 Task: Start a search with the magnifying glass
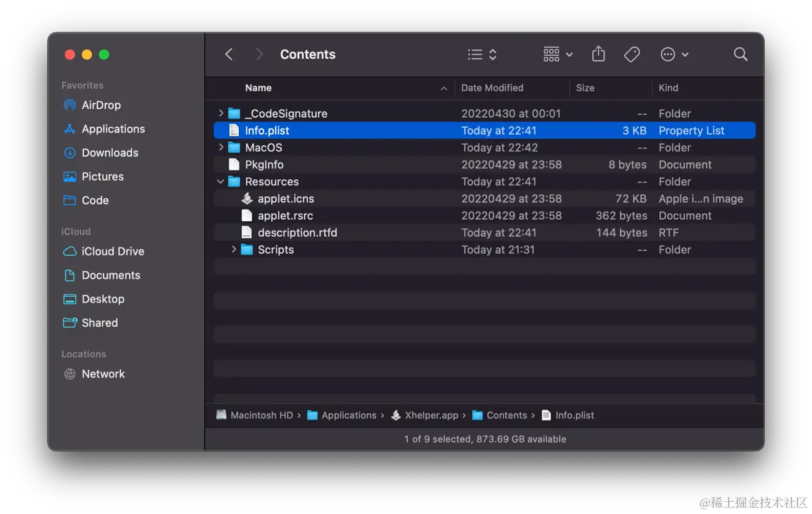(740, 54)
